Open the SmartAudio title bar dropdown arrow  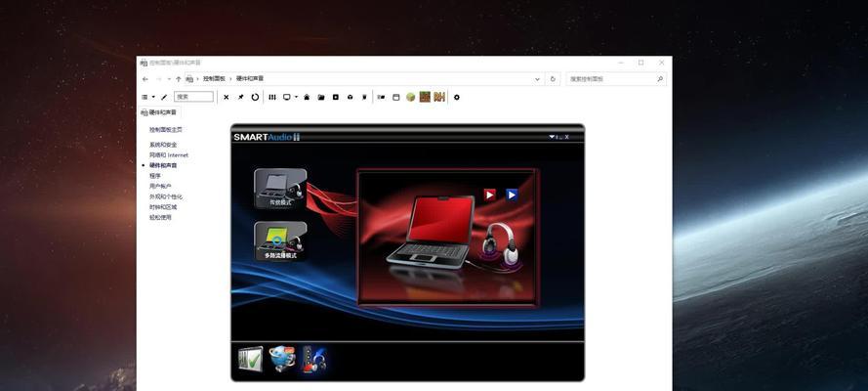552,137
